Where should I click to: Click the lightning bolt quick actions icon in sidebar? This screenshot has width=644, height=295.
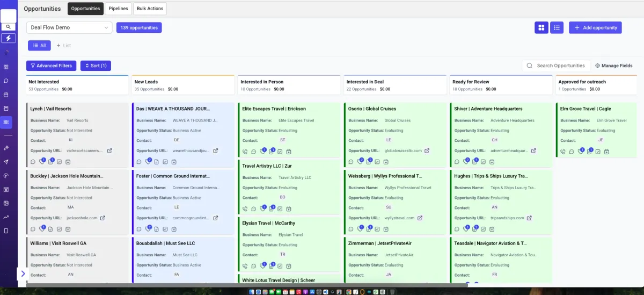pos(8,38)
